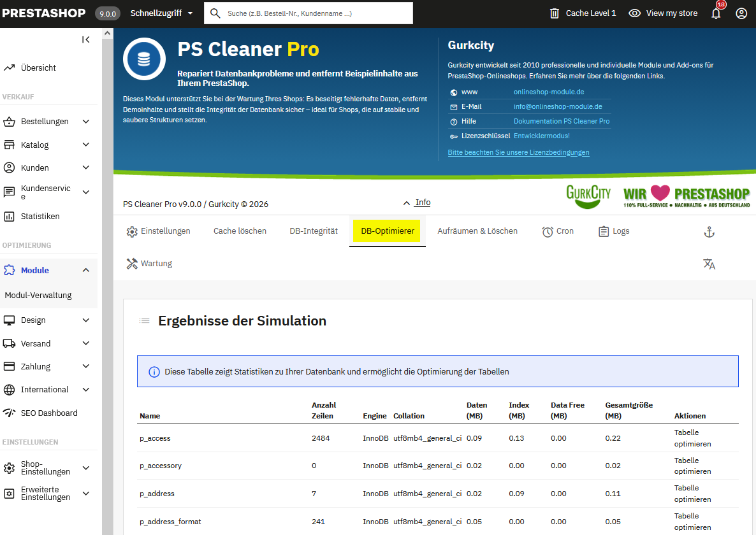The height and width of the screenshot is (535, 756).
Task: Select the DB-Optimierer tab
Action: (387, 231)
